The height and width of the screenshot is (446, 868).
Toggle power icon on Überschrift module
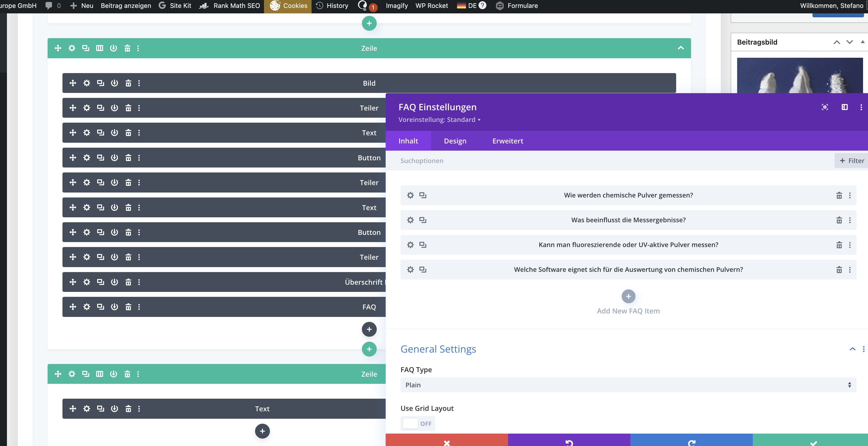coord(115,282)
